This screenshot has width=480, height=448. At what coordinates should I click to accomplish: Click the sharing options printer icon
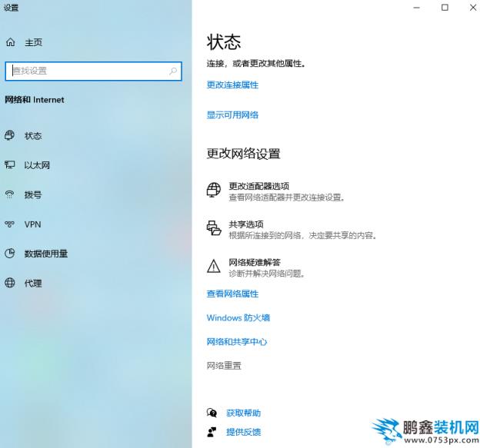tap(214, 227)
